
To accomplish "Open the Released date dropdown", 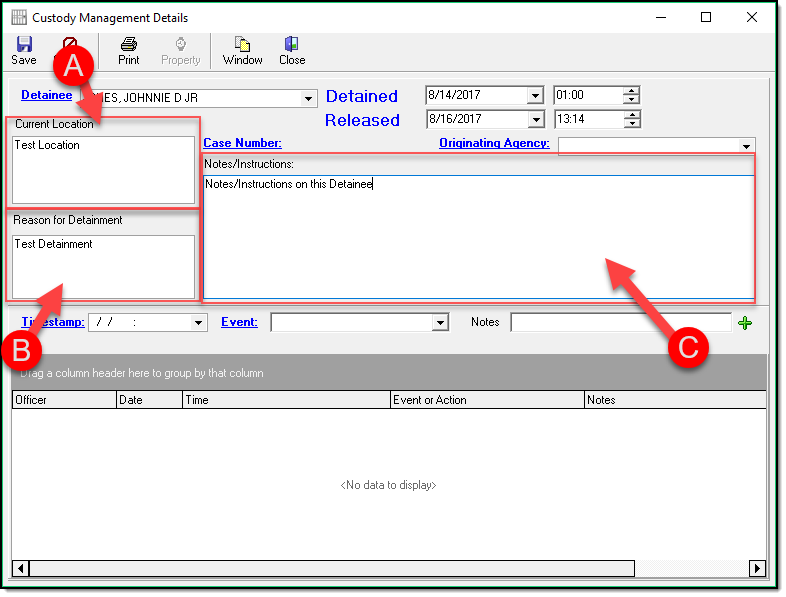I will 535,119.
